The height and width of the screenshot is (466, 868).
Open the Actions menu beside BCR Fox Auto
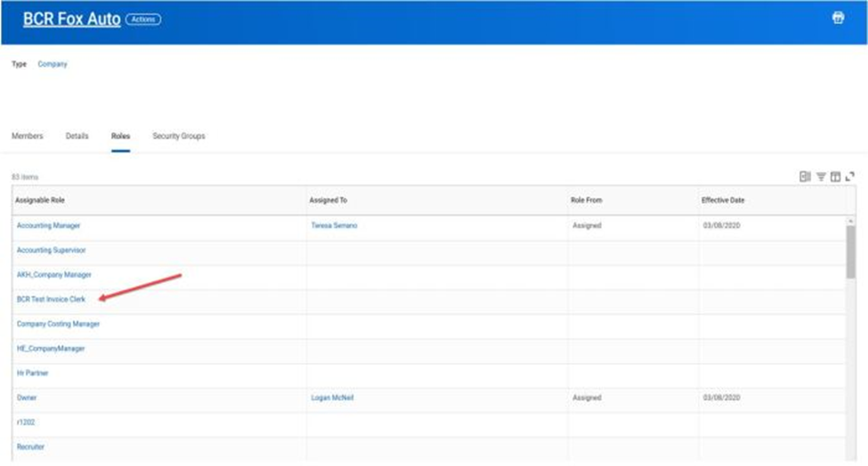coord(143,20)
